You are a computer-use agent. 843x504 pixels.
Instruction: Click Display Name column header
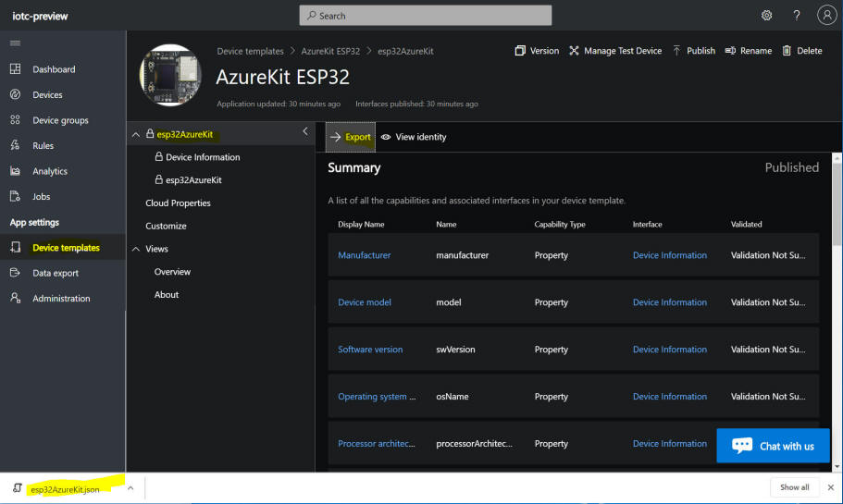[x=361, y=224]
